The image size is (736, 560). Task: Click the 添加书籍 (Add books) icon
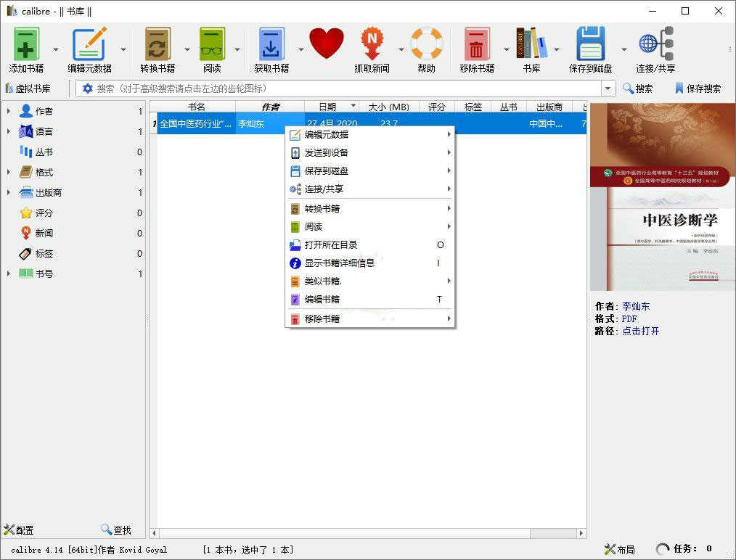[26, 45]
